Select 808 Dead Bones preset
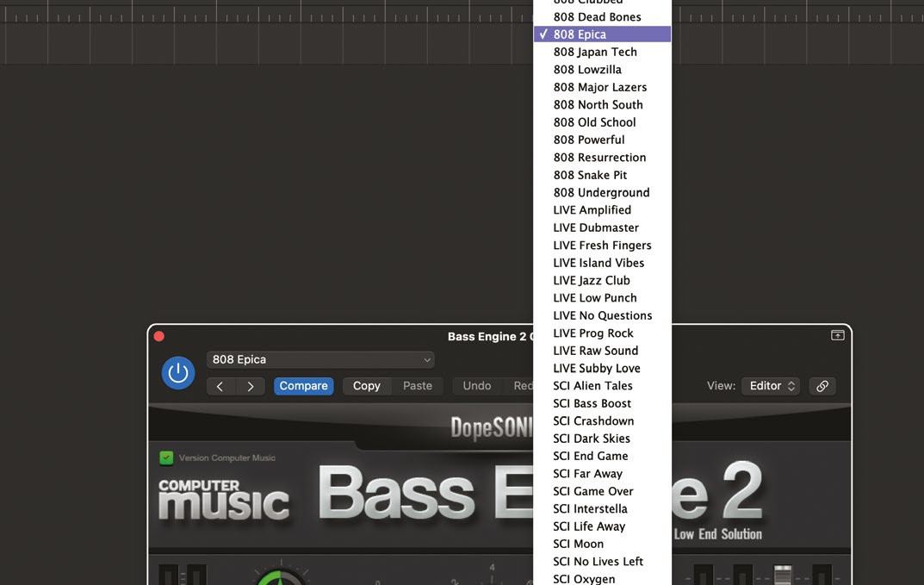The height and width of the screenshot is (585, 924). click(602, 17)
